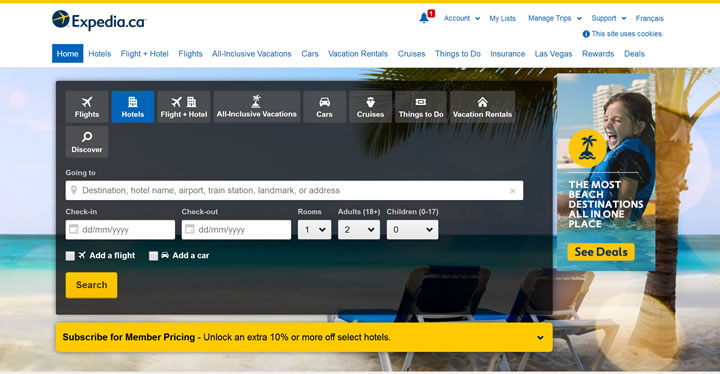Open Deals in the top navigation
The height and width of the screenshot is (374, 720).
[634, 54]
